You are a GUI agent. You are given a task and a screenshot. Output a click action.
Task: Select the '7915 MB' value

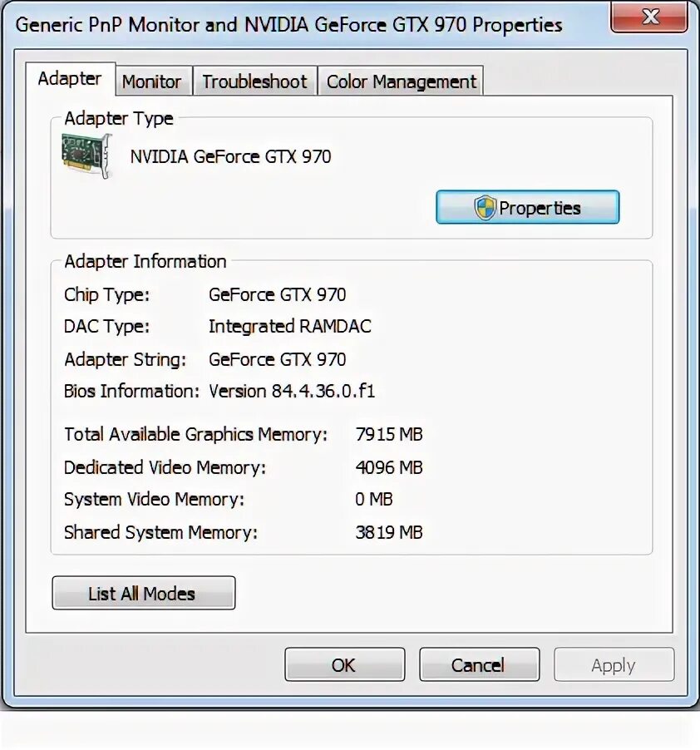point(389,434)
